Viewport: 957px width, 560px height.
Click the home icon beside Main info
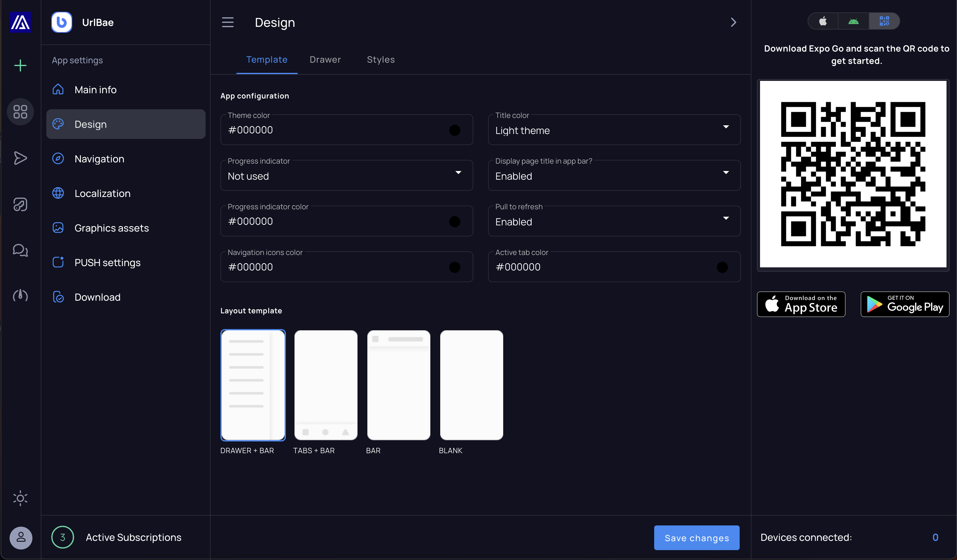tap(58, 89)
